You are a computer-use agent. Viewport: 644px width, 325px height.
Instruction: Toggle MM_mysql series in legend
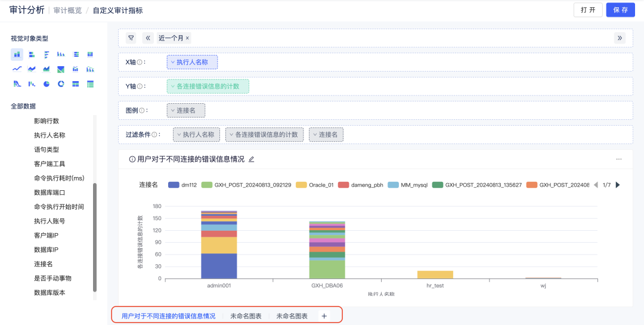408,185
